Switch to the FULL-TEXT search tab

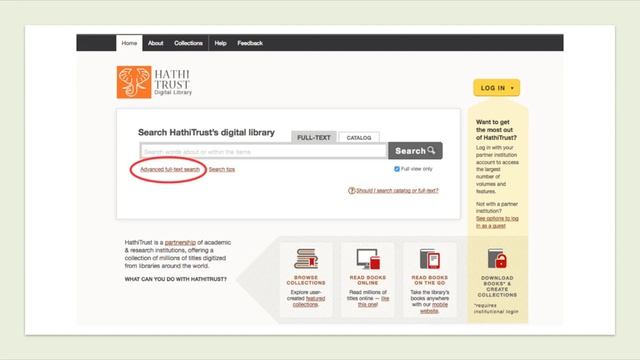coord(314,138)
